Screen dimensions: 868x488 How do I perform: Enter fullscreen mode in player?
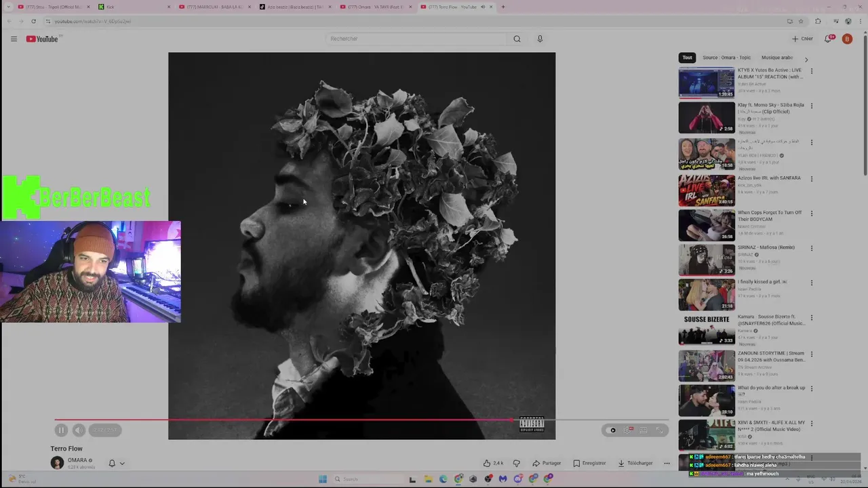[x=659, y=430]
